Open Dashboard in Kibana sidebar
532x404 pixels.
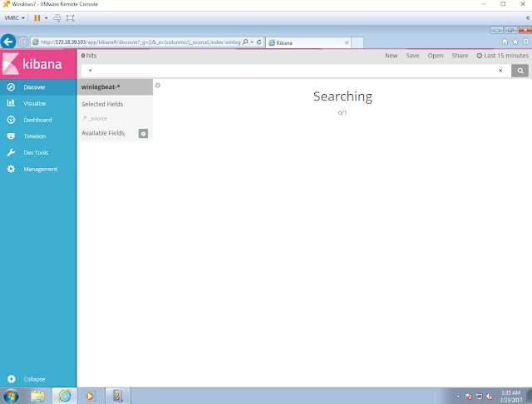38,120
